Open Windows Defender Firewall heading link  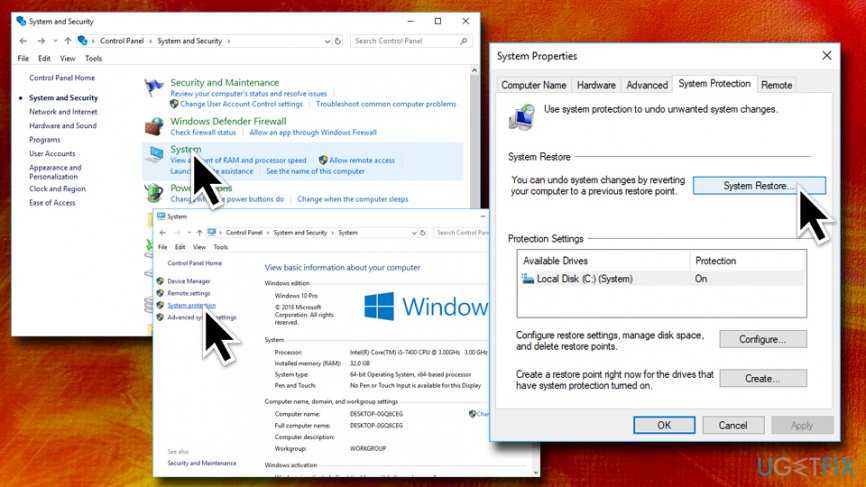tap(228, 121)
